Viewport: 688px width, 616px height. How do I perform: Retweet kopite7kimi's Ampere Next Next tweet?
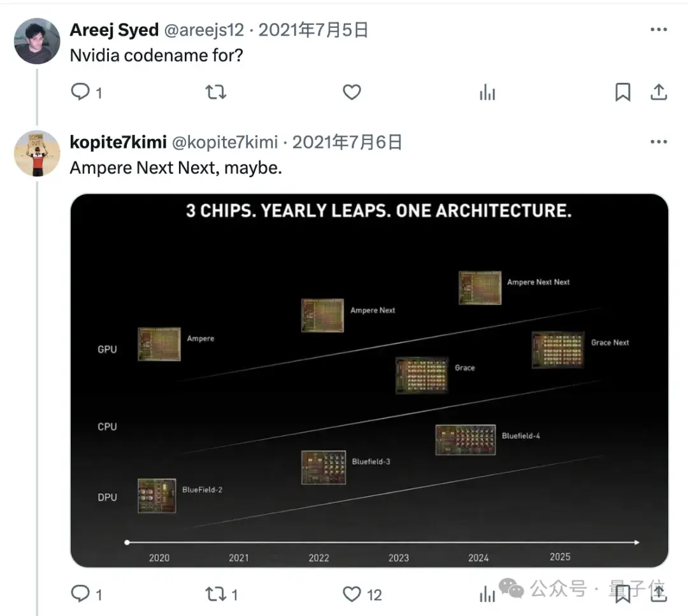216,594
